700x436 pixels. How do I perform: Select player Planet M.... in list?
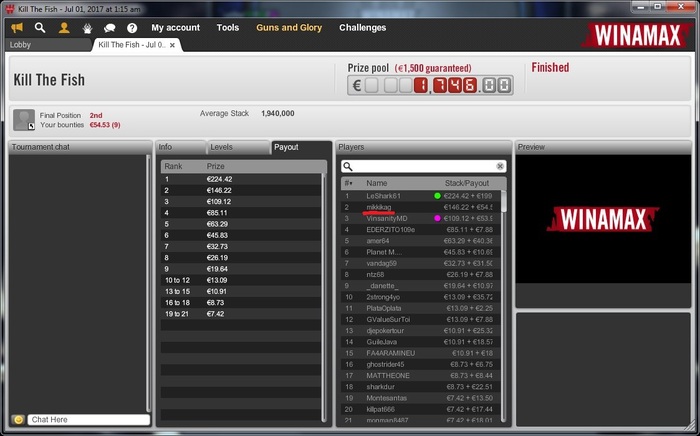421,252
